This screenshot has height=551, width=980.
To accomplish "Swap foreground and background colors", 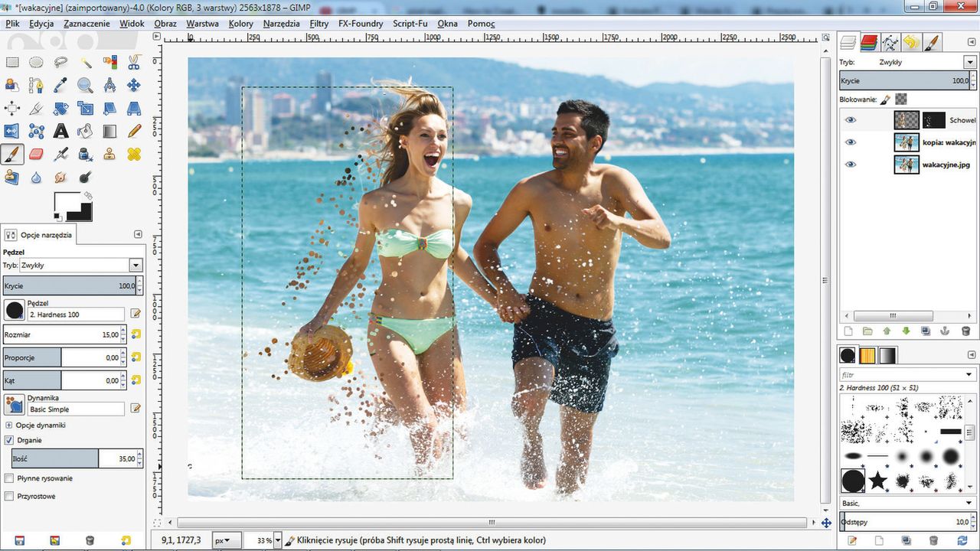I will coord(90,196).
